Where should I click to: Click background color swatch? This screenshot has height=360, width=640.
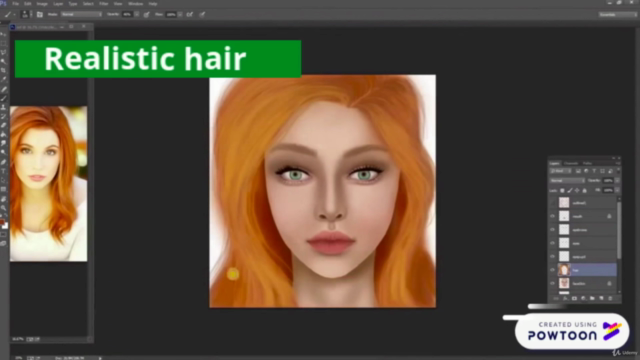(5, 226)
